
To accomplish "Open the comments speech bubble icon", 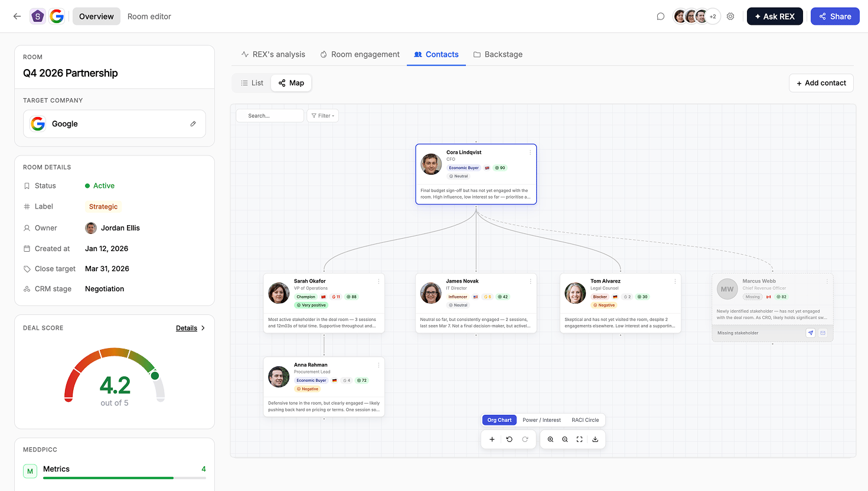I will coord(661,17).
